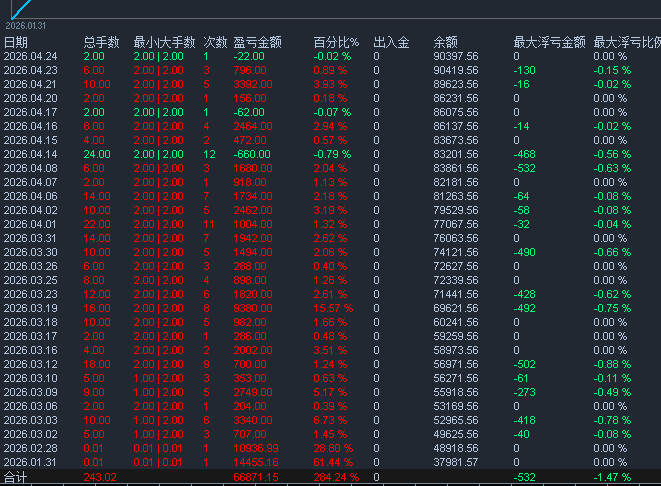The width and height of the screenshot is (661, 486).
Task: Click the 日期 column header
Action: click(16, 43)
